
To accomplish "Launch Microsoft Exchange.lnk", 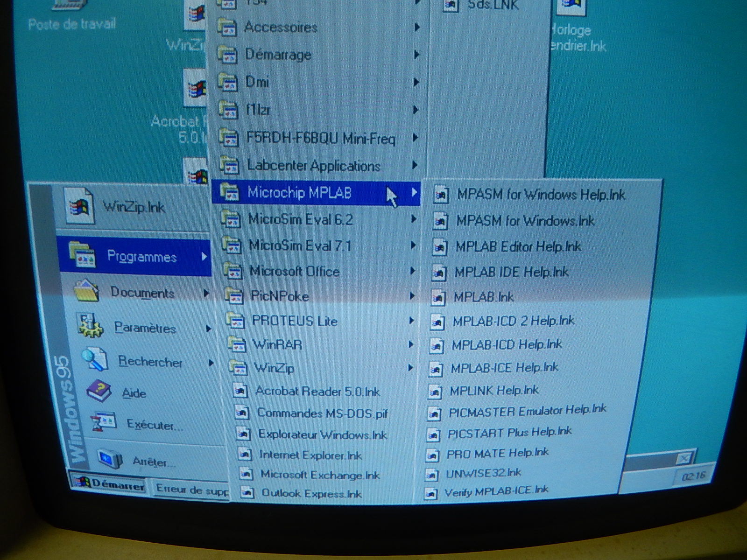I will click(320, 475).
